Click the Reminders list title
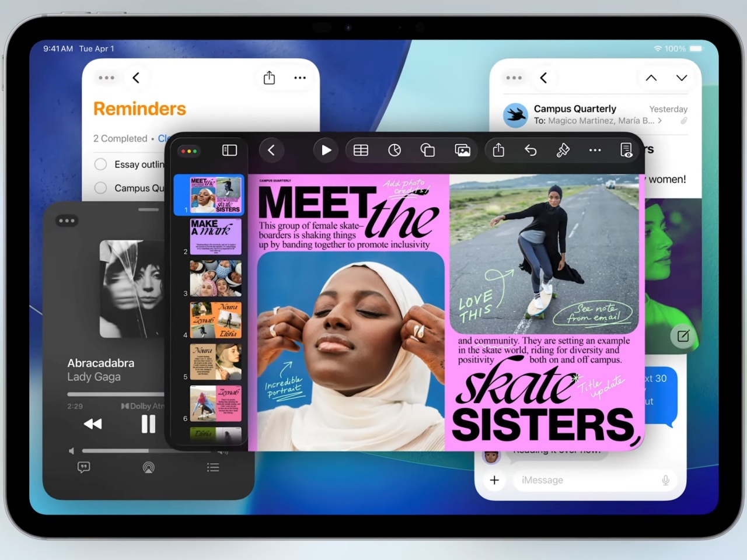 tap(139, 109)
